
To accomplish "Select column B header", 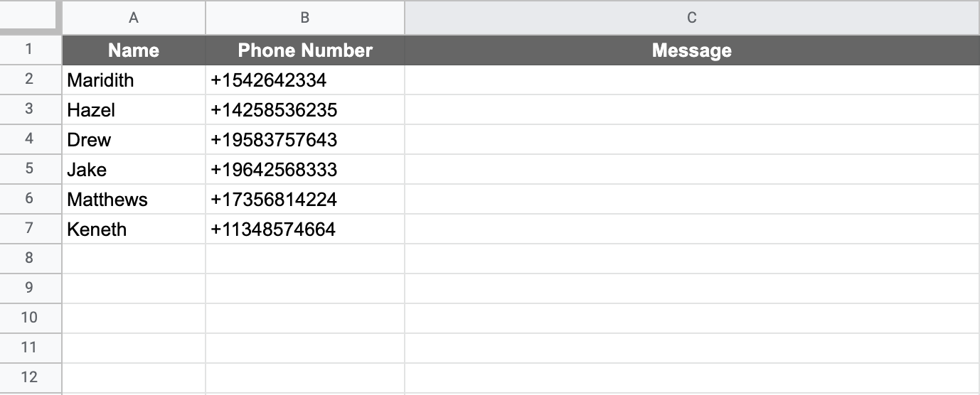I will (x=304, y=18).
